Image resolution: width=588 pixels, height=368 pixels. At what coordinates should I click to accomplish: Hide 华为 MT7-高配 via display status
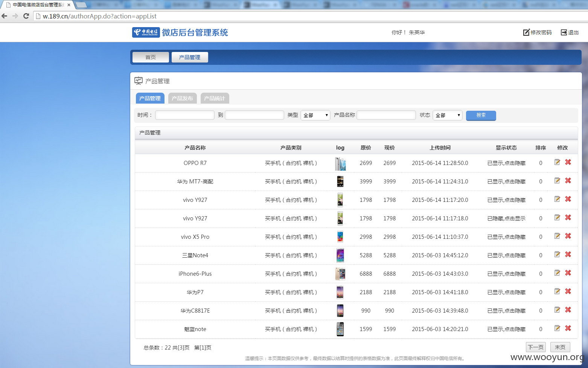click(x=506, y=182)
